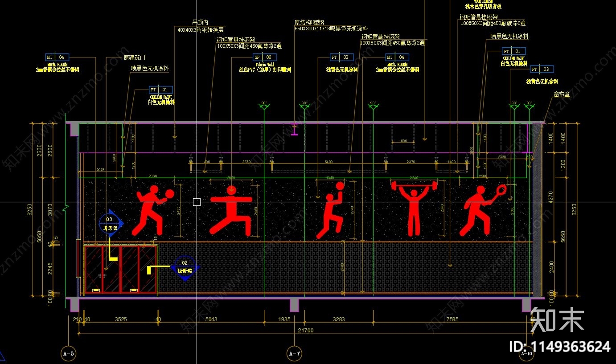616x364 pixels.
Task: Select the 40X40X3角钢转换层 note
Action: [201, 29]
